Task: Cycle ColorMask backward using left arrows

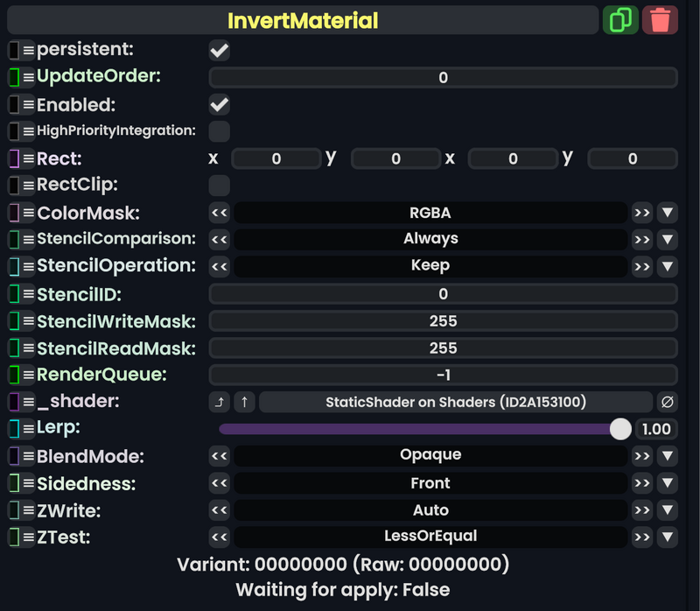Action: pyautogui.click(x=220, y=212)
